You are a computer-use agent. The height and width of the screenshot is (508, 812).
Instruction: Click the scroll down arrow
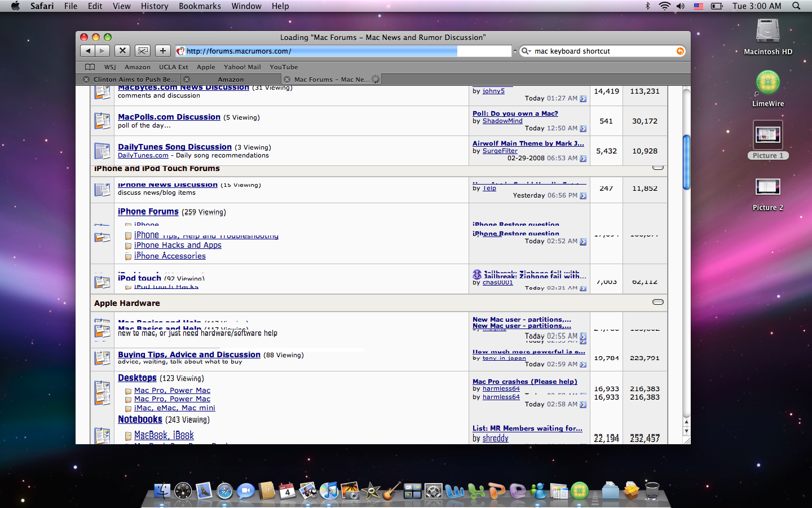pos(686,431)
